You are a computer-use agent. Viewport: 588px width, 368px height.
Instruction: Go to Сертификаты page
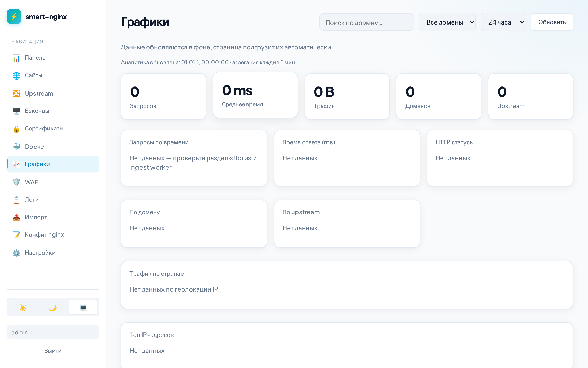(x=53, y=129)
